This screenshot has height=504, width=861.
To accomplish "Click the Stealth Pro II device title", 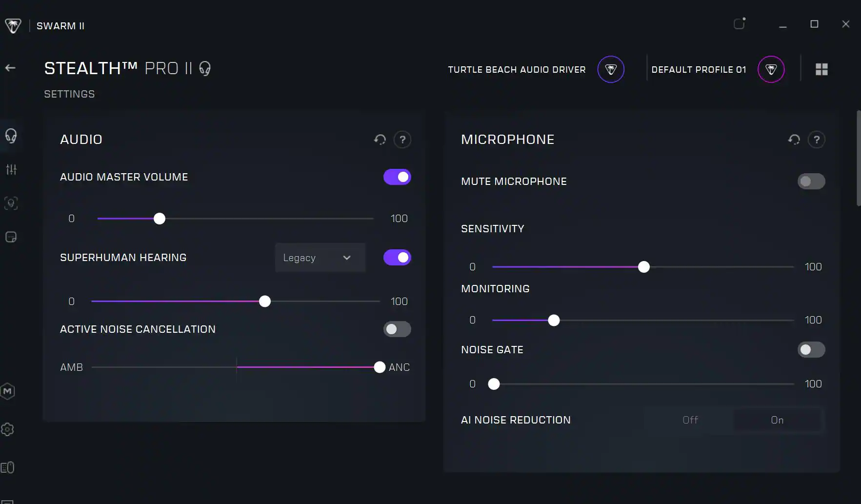I will pyautogui.click(x=118, y=68).
